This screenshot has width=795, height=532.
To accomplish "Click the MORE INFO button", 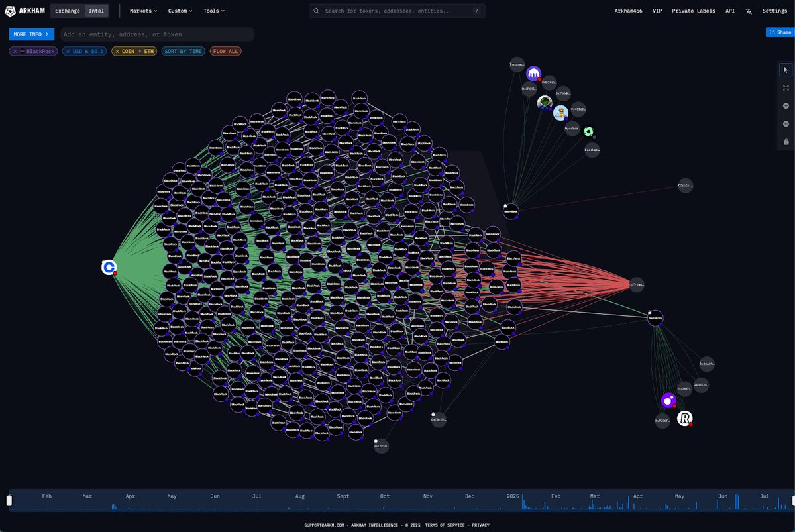I will click(x=32, y=34).
